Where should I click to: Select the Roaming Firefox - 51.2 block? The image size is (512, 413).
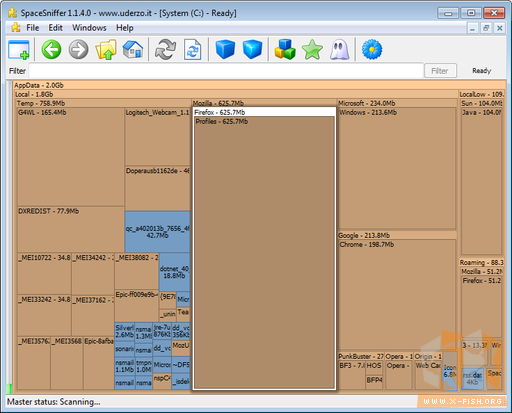(x=481, y=307)
